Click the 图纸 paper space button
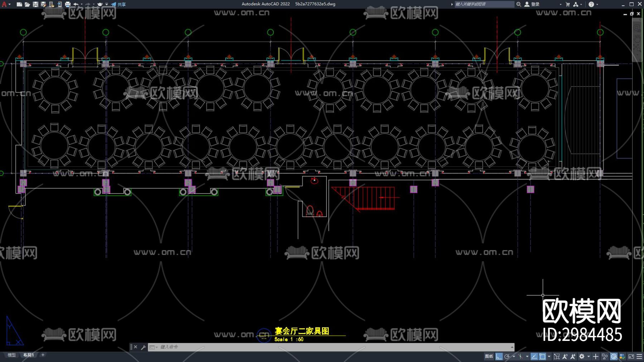 click(489, 356)
